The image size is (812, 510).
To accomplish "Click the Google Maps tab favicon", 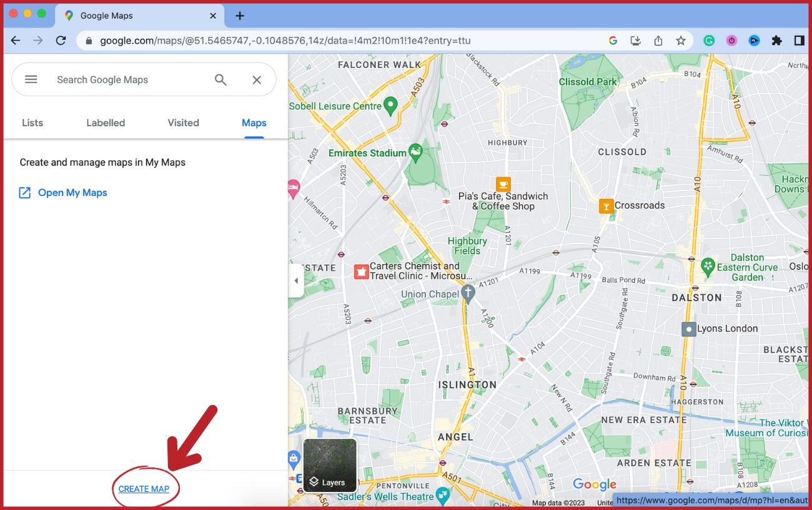I will coord(69,16).
